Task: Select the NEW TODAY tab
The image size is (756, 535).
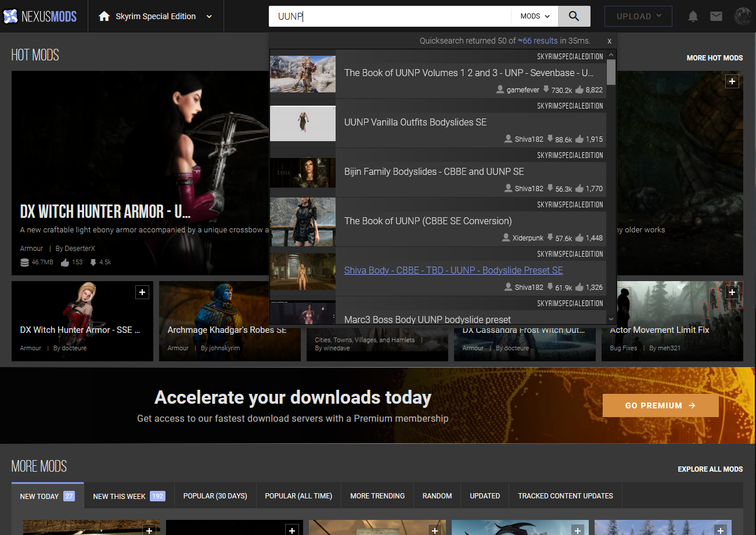Action: [x=48, y=496]
